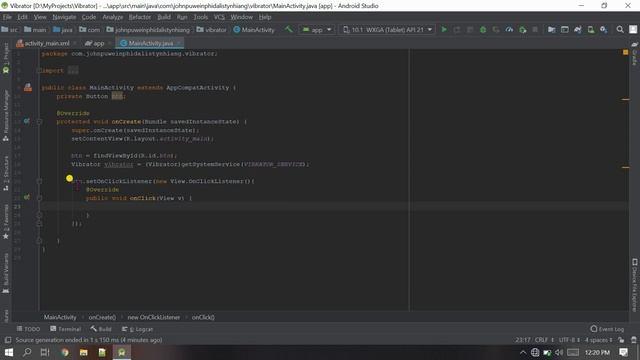Open SDK Manager icon
Viewport: 640px width, 360px height.
(604, 29)
